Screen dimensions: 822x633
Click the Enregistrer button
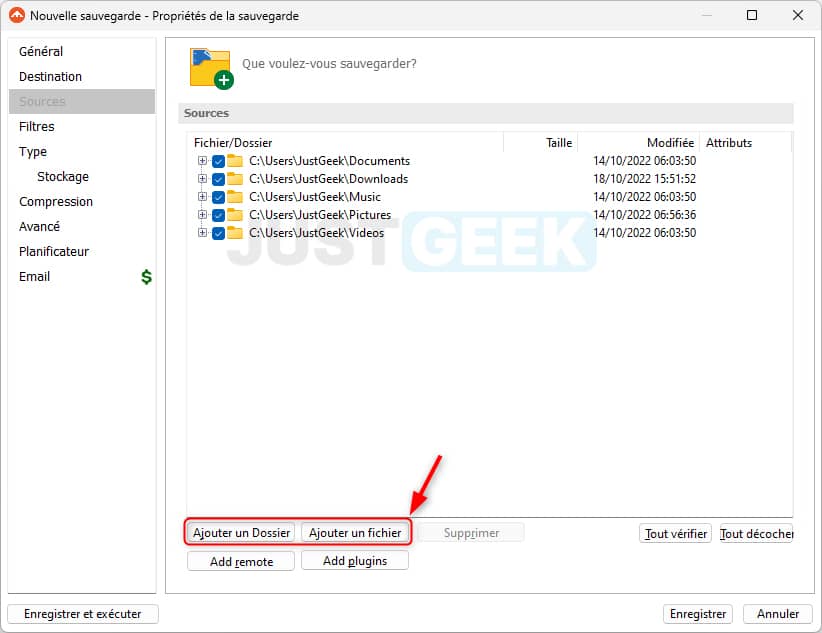click(698, 614)
